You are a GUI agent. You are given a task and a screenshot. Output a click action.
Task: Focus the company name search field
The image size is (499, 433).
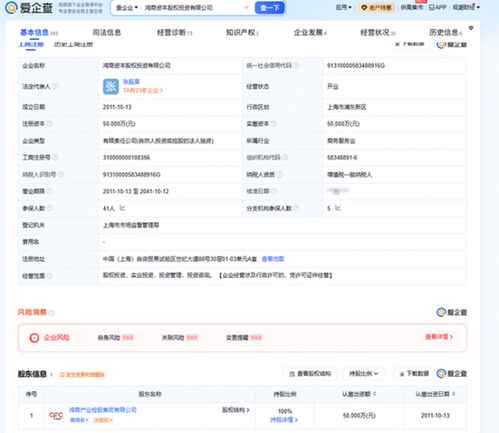point(193,8)
